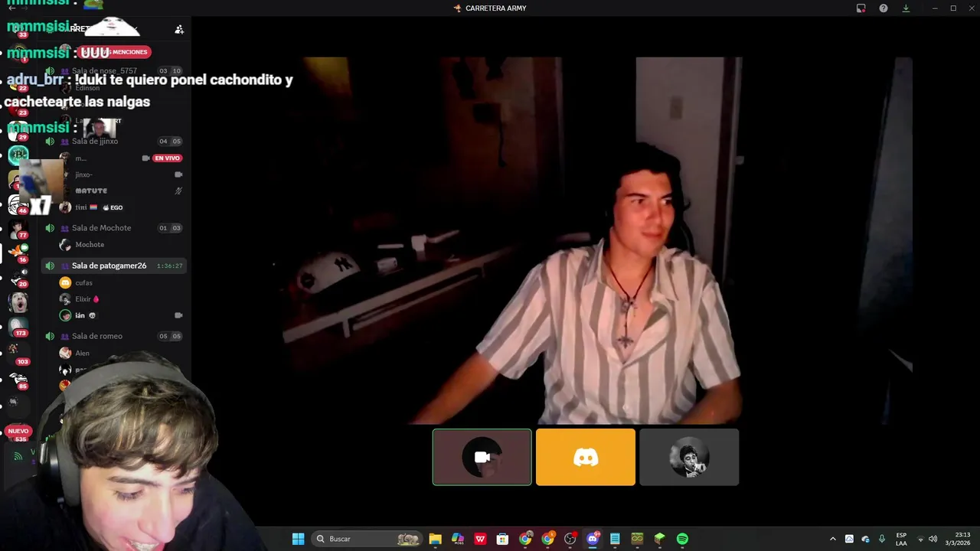
Task: Select the camera participant tile with green border
Action: [482, 457]
